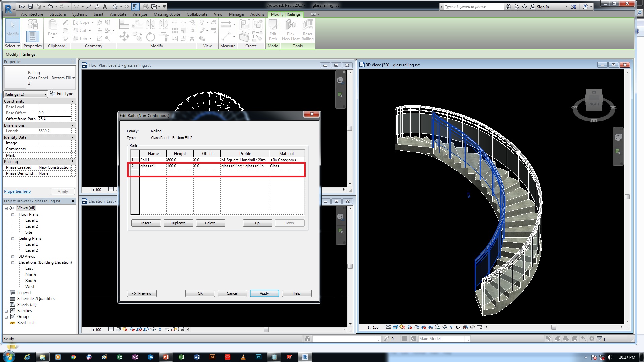
Task: Click the Open folder icon in quick access toolbar
Action: click(x=22, y=6)
